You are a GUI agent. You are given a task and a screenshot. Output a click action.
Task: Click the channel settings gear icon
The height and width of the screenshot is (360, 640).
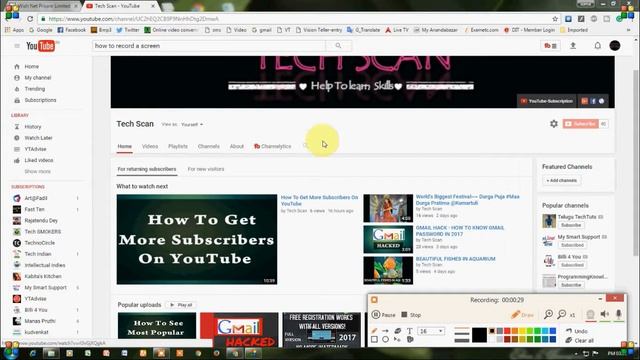(553, 124)
